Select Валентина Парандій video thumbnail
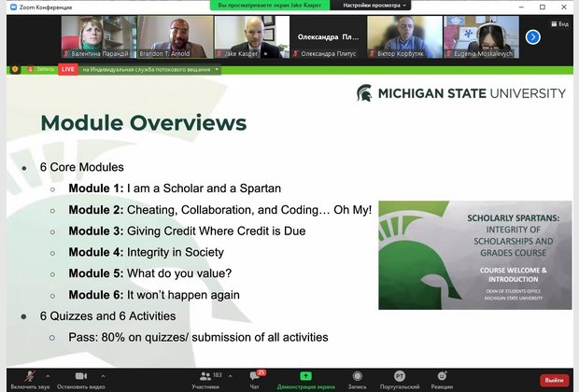Screen dimensions: 579x392 [x=99, y=37]
